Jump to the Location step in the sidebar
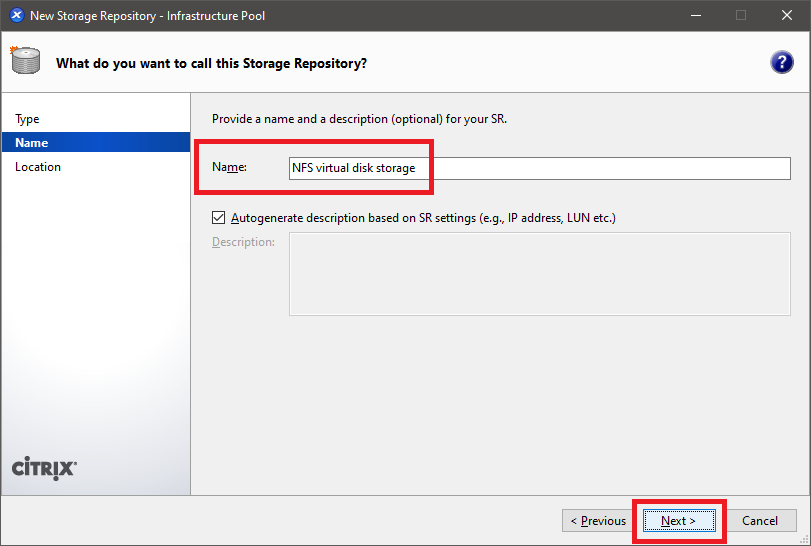Image resolution: width=811 pixels, height=546 pixels. click(x=38, y=167)
